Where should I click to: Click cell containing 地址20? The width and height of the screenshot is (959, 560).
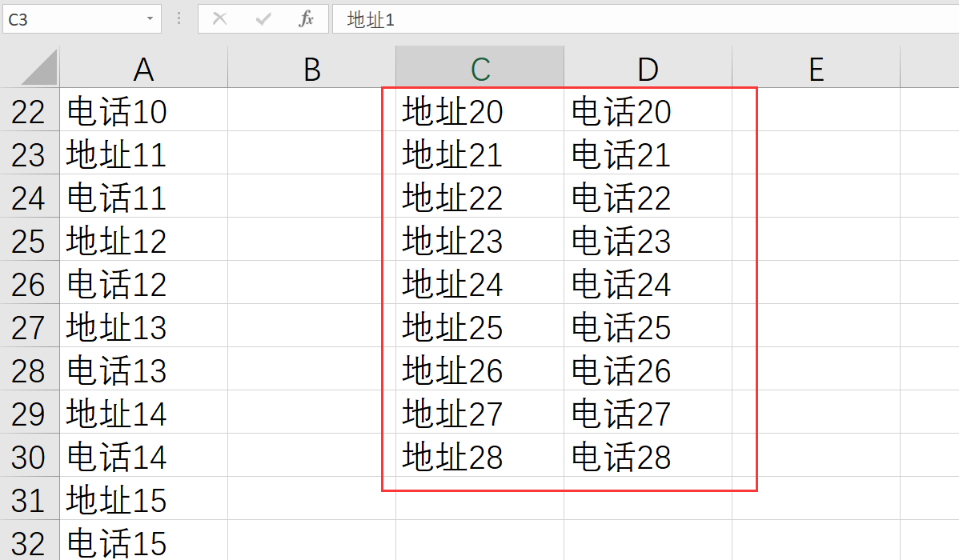[x=453, y=111]
